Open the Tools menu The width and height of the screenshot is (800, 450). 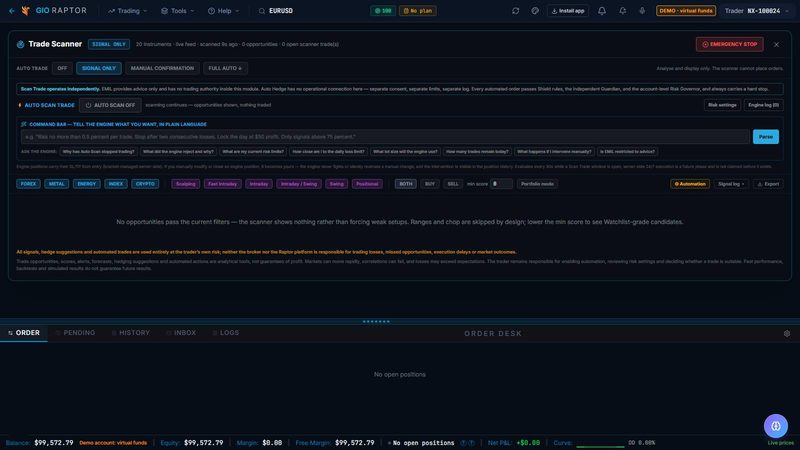[x=178, y=11]
